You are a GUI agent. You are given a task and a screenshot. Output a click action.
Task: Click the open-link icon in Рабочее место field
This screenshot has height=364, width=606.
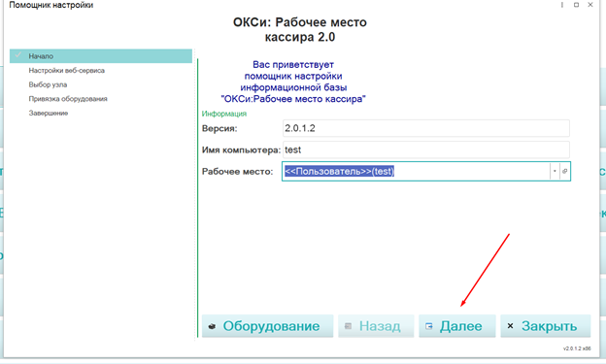click(564, 171)
